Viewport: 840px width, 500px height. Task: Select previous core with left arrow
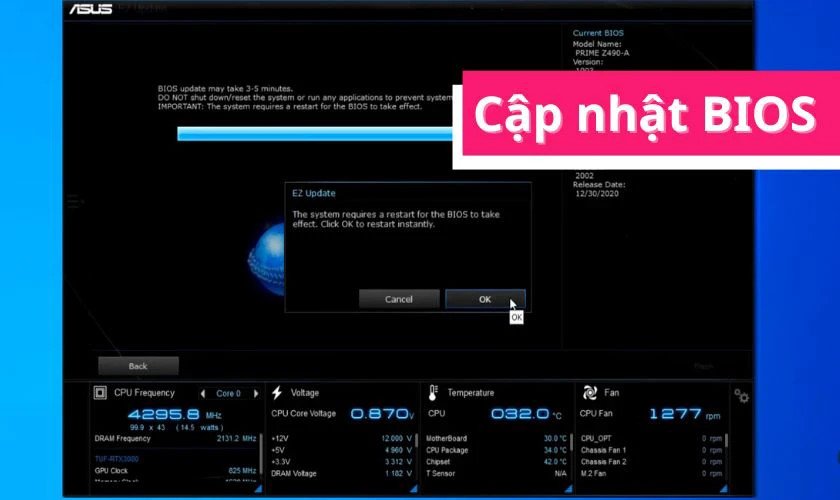click(x=203, y=393)
